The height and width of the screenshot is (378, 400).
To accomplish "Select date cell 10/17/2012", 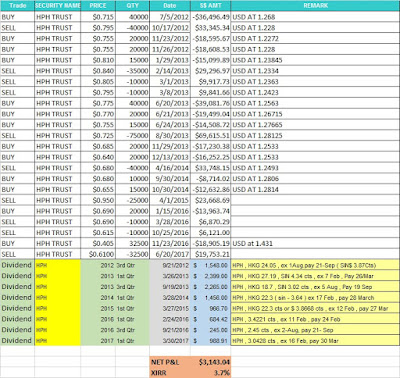I will point(170,28).
